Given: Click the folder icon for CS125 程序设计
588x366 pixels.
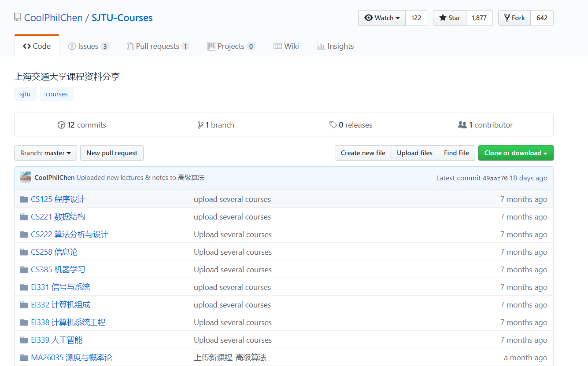Looking at the screenshot, I should click(24, 199).
